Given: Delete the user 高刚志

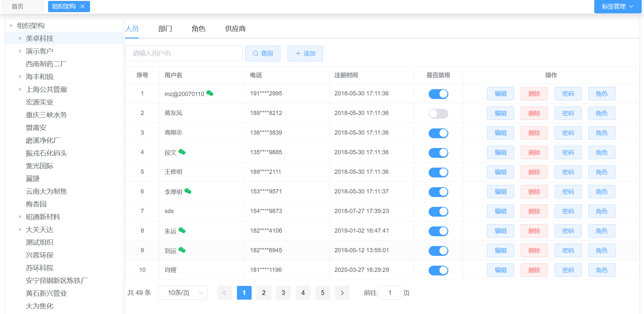Looking at the screenshot, I should (534, 133).
